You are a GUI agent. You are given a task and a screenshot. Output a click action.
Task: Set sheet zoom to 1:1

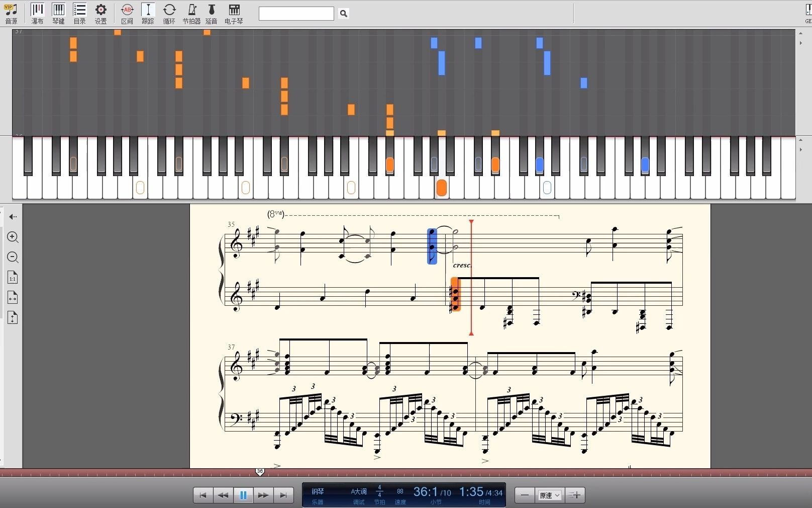click(13, 278)
